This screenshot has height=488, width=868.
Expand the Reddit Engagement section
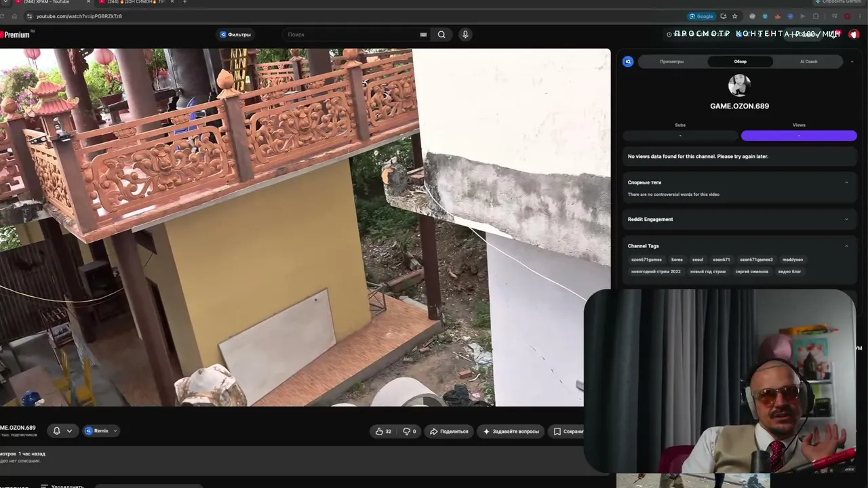coord(846,219)
